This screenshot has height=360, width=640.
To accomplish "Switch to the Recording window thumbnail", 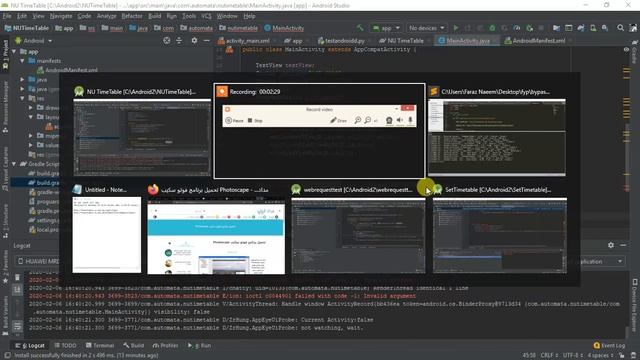I will tap(319, 131).
